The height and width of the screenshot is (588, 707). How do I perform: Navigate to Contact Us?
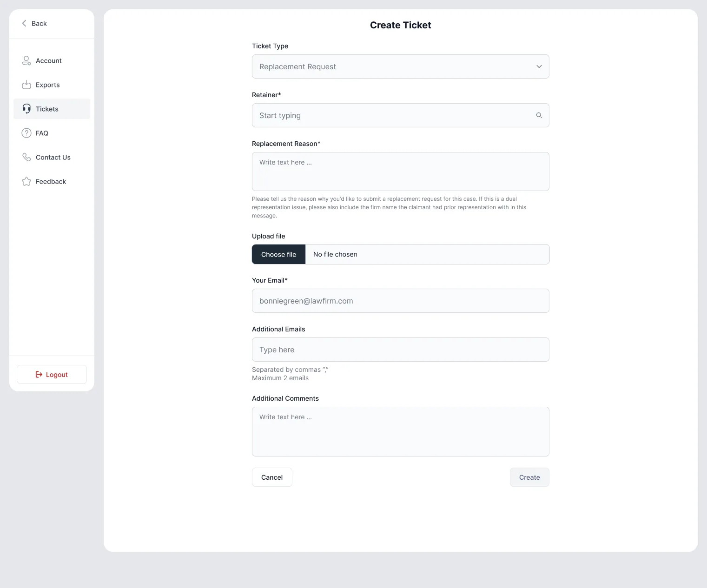(x=52, y=157)
